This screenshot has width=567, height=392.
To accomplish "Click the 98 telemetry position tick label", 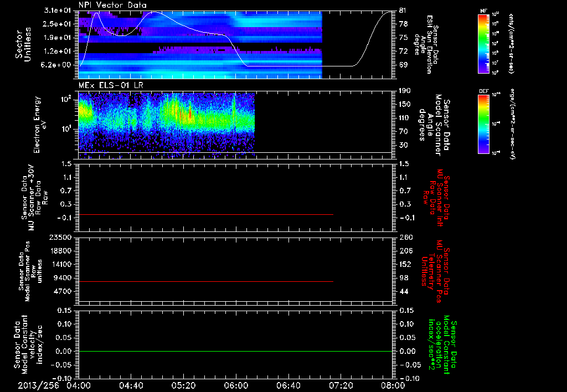I will pyautogui.click(x=403, y=278).
